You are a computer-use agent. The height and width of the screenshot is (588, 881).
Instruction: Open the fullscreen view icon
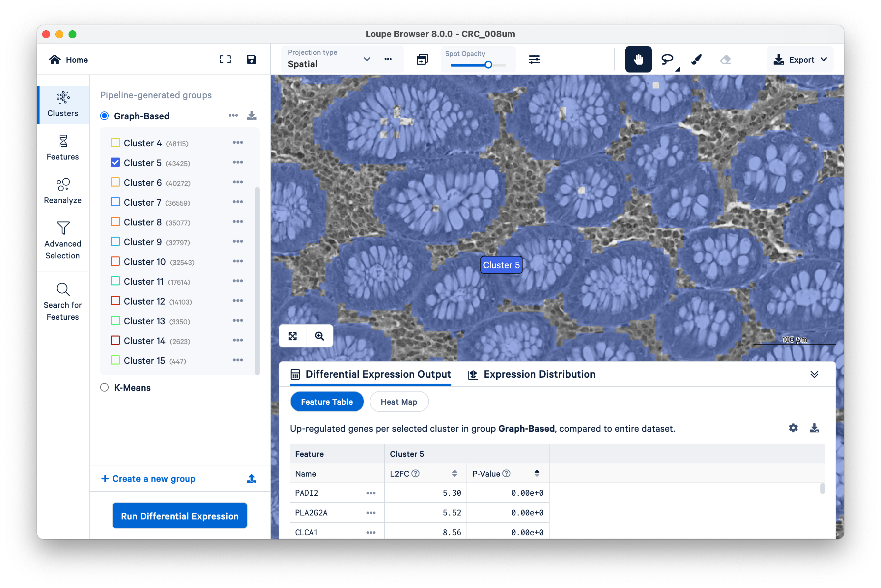tap(225, 59)
